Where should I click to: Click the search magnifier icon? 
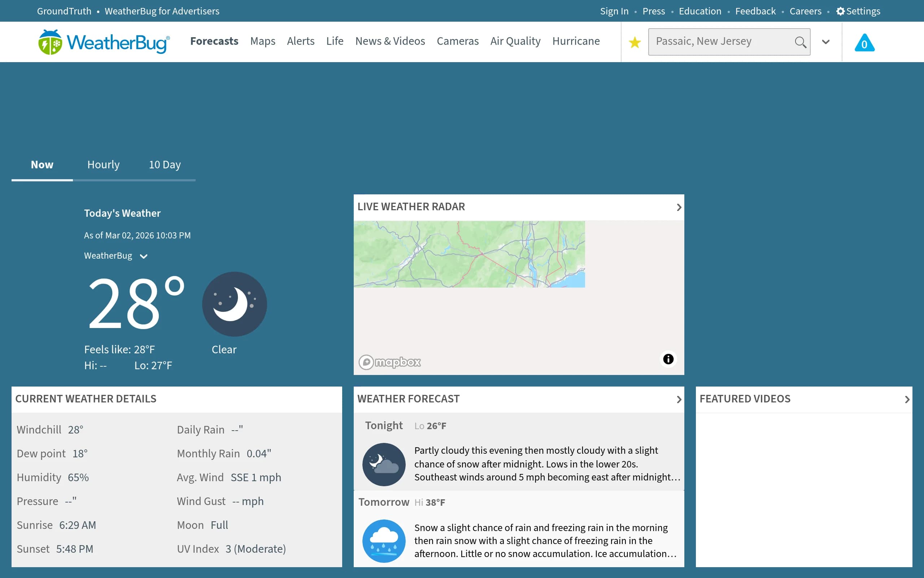(x=800, y=42)
